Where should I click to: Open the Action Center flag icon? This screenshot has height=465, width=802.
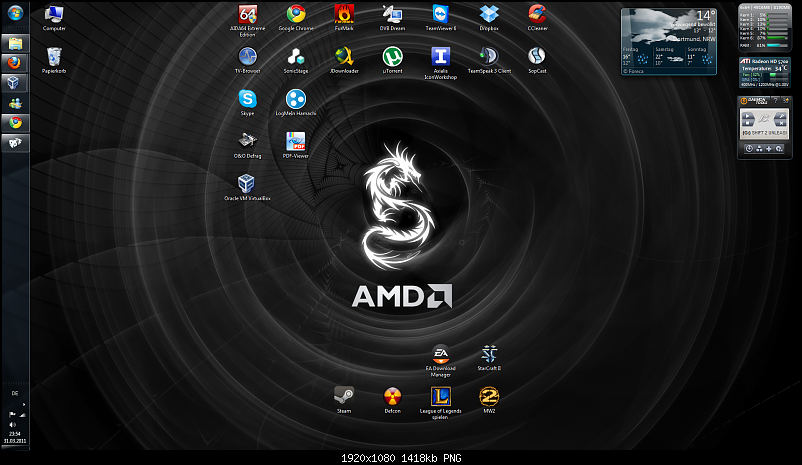[12, 414]
